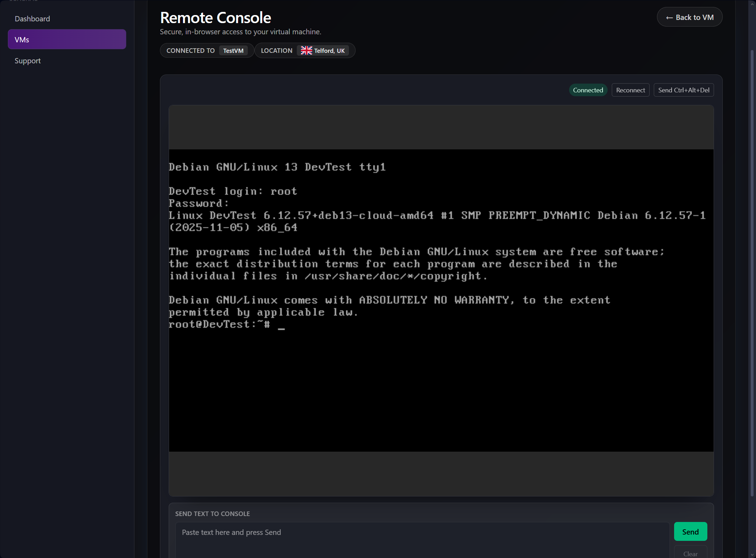Viewport: 756px width, 558px height.
Task: Select the TestVM name in the connection pill
Action: coord(233,50)
